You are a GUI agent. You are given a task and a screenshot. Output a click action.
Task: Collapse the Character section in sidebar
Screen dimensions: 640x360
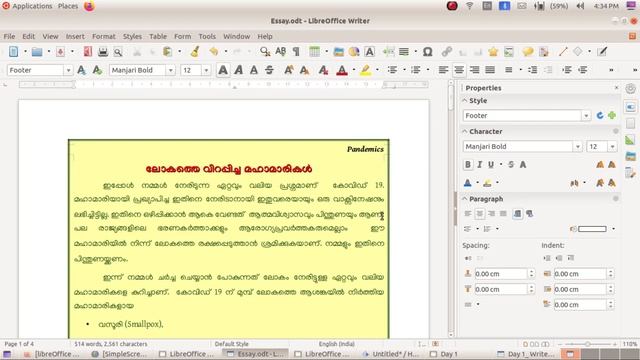click(x=464, y=131)
